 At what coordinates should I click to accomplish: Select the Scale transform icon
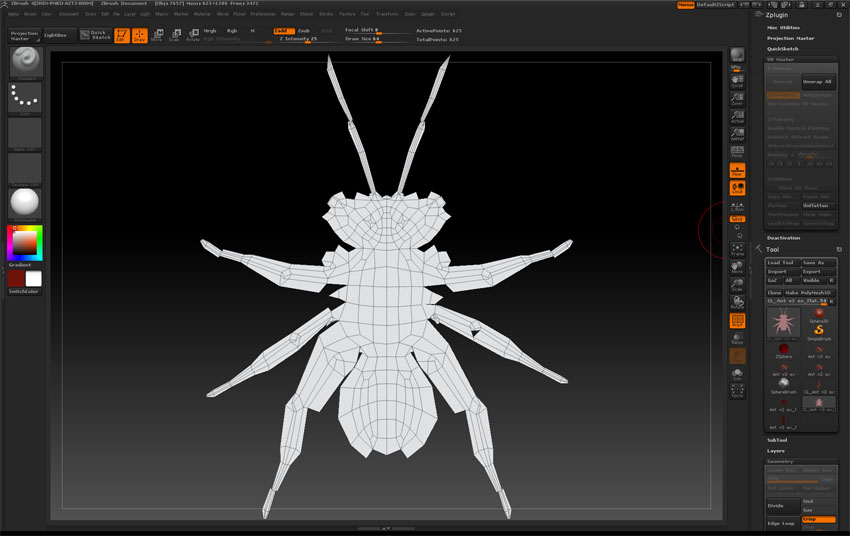(175, 36)
